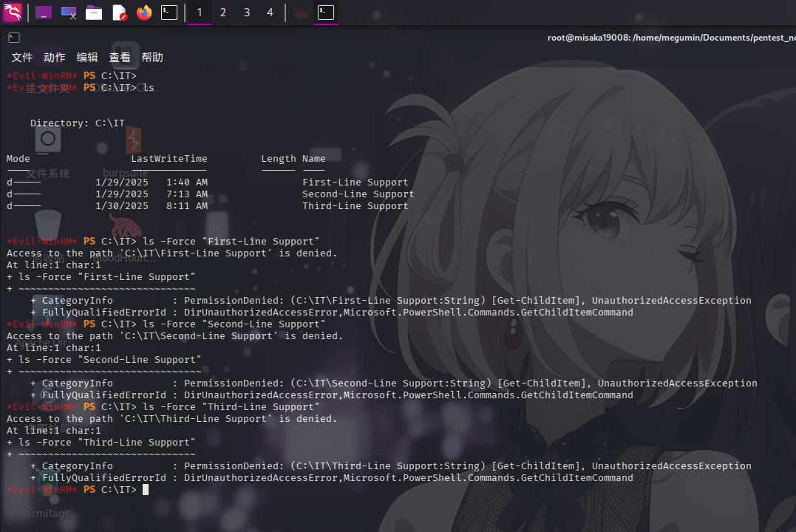Select the active terminal taskbar button
Screen dimensions: 796x532
(326, 12)
